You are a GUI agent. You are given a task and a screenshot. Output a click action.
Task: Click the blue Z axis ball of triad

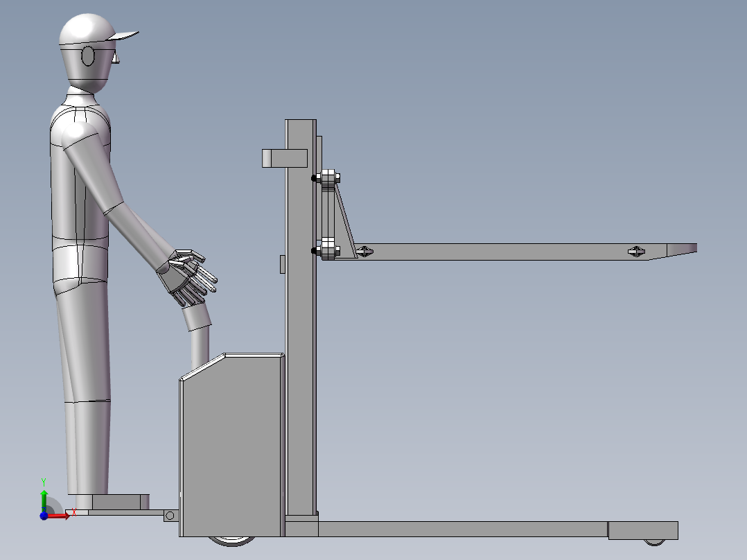click(x=44, y=516)
